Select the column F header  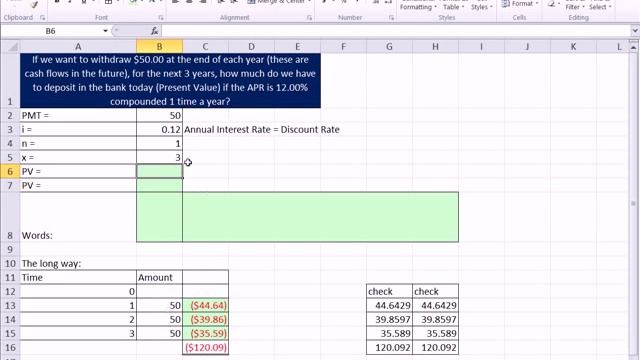click(x=344, y=47)
